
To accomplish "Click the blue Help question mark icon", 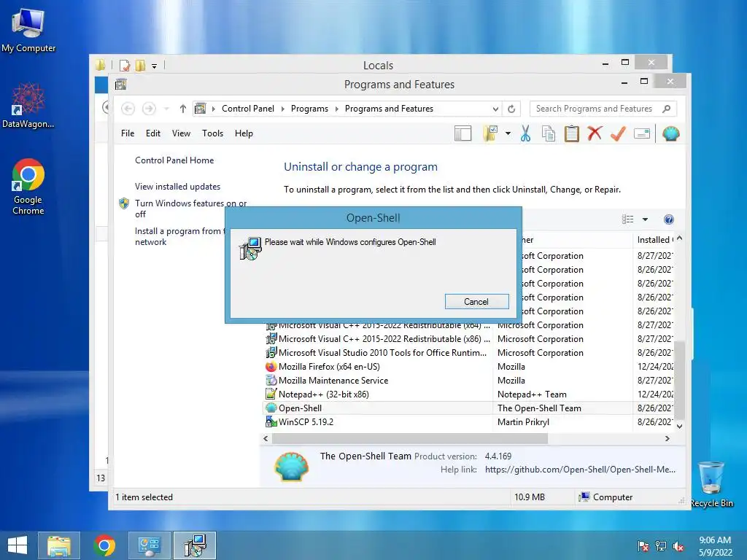I will pyautogui.click(x=669, y=219).
